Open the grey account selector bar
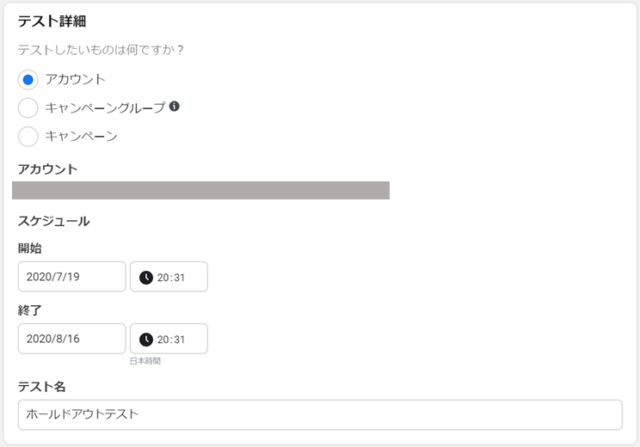This screenshot has height=447, width=640. (x=200, y=190)
